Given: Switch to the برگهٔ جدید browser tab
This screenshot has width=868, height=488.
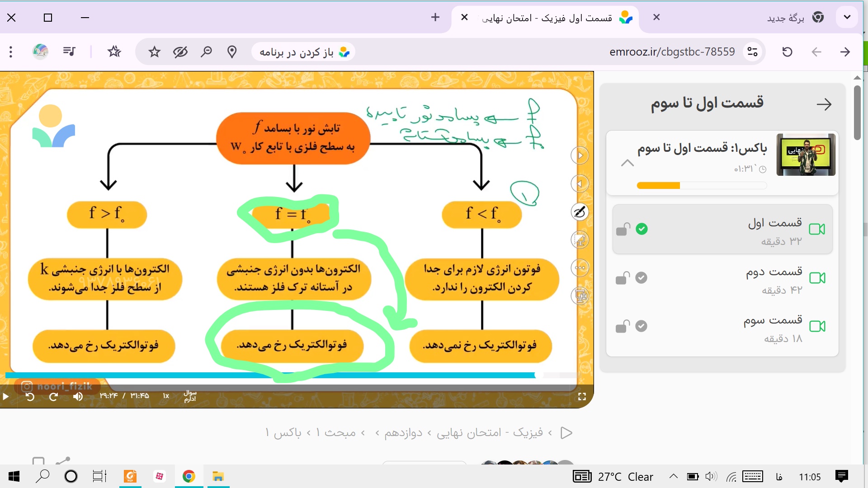Looking at the screenshot, I should (x=785, y=18).
